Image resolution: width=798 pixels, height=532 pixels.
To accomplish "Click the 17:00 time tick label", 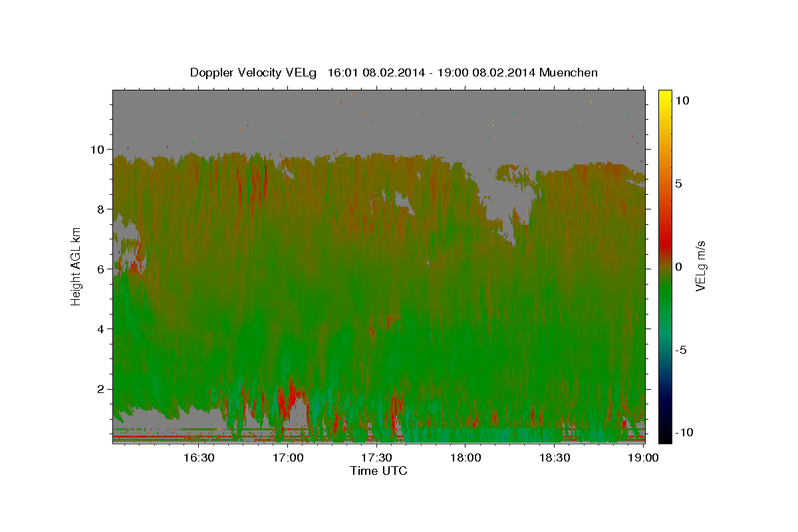I will tap(287, 458).
